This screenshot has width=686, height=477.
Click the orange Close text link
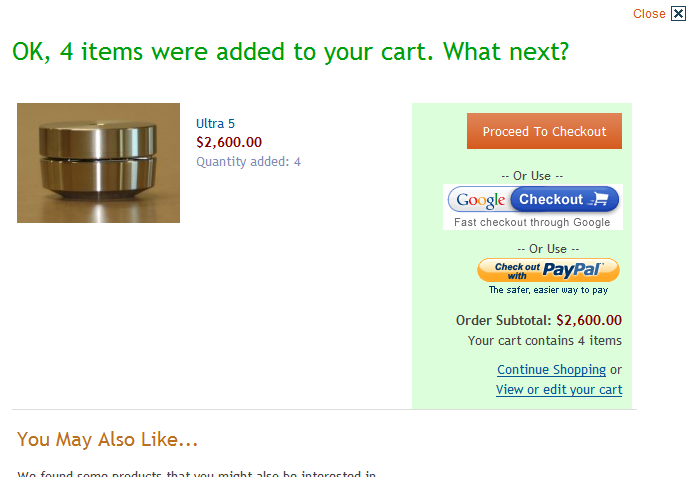click(649, 14)
